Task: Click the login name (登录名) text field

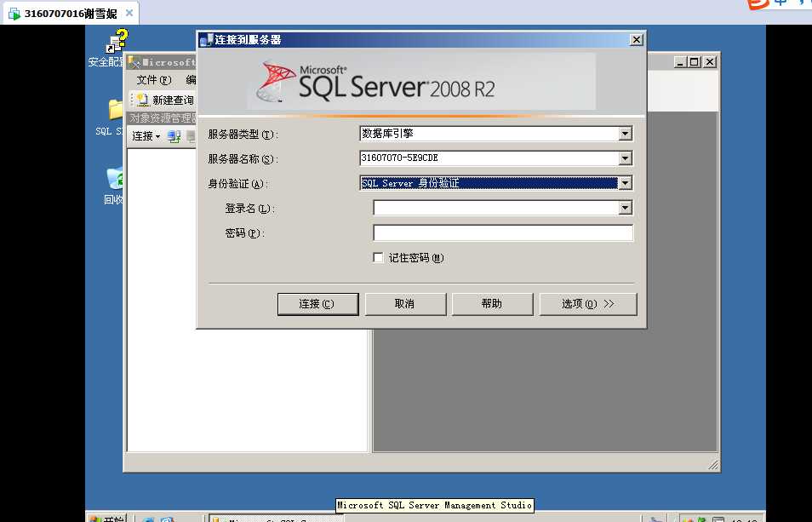Action: point(496,208)
